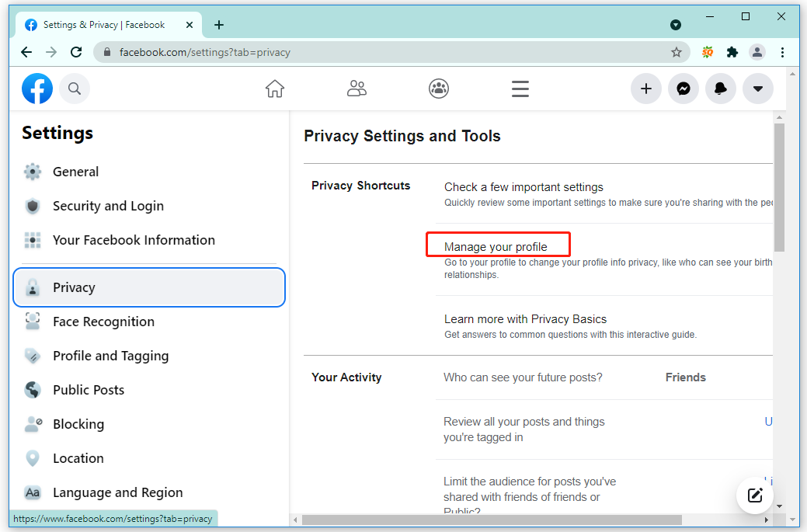
Task: Click the 'Privacy Settings and Tools' heading
Action: tap(402, 136)
